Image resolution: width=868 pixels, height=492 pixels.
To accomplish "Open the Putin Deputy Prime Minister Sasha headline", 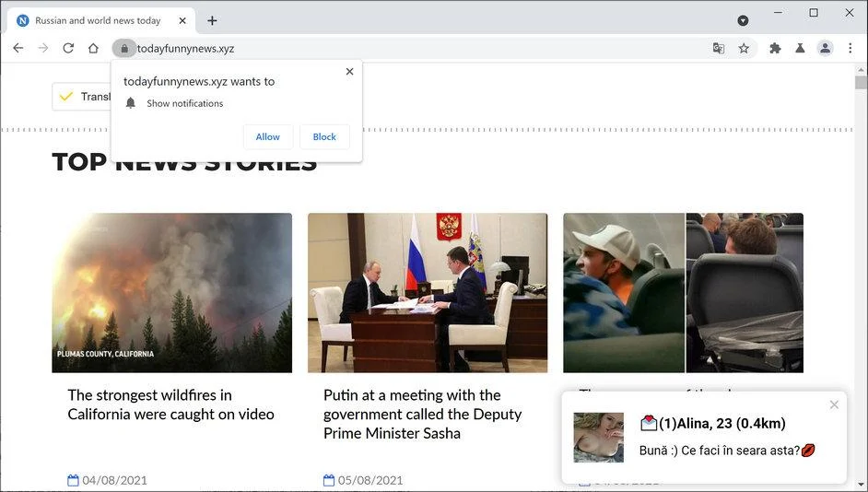I will tap(422, 414).
